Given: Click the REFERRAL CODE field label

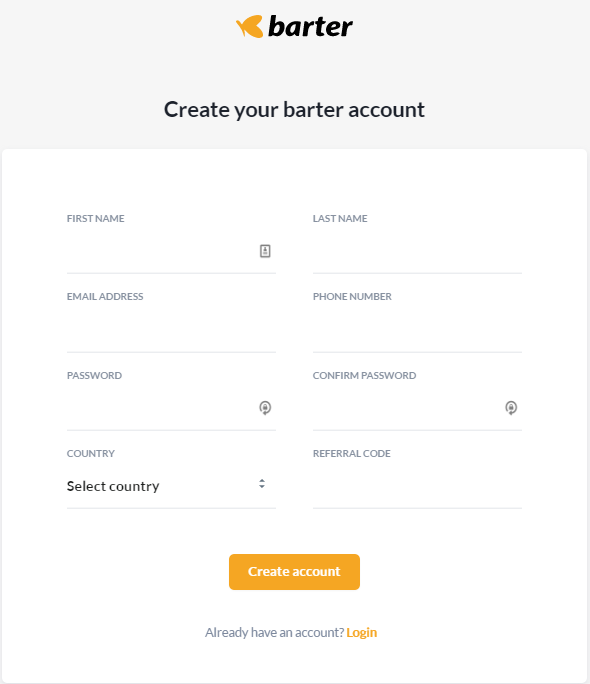Looking at the screenshot, I should (351, 454).
